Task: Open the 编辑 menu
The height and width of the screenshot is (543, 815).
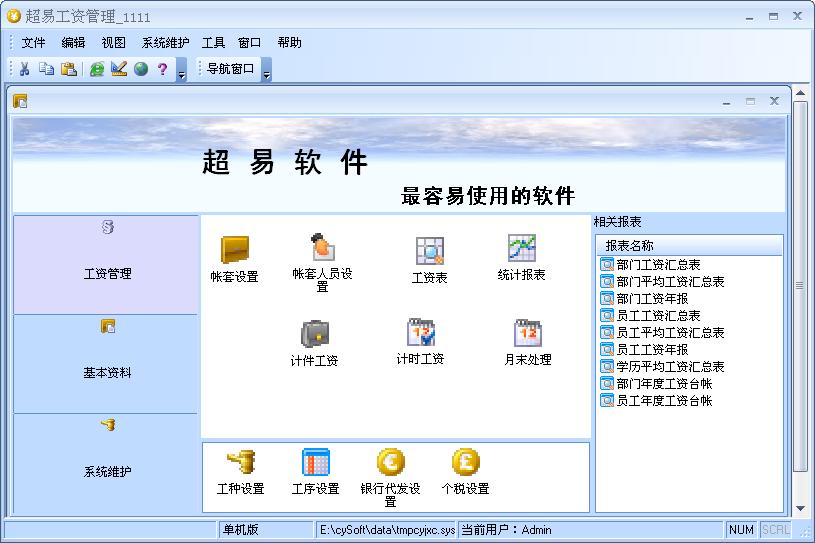Action: point(73,43)
